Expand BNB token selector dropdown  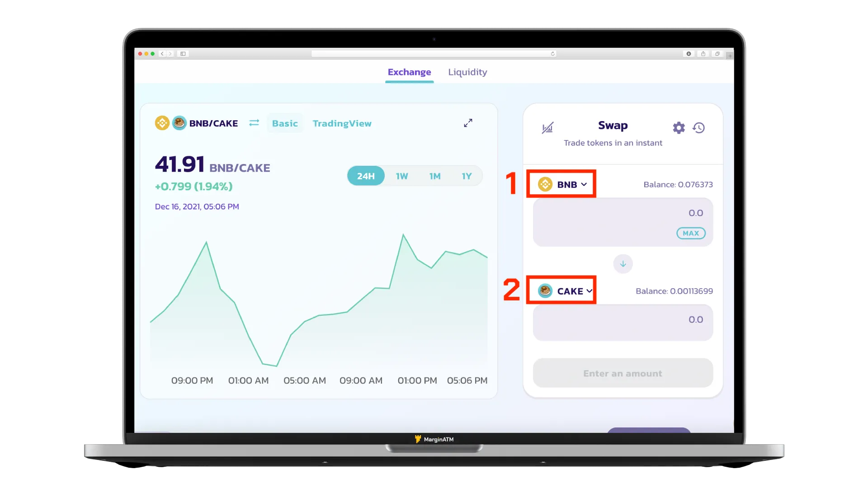tap(561, 184)
